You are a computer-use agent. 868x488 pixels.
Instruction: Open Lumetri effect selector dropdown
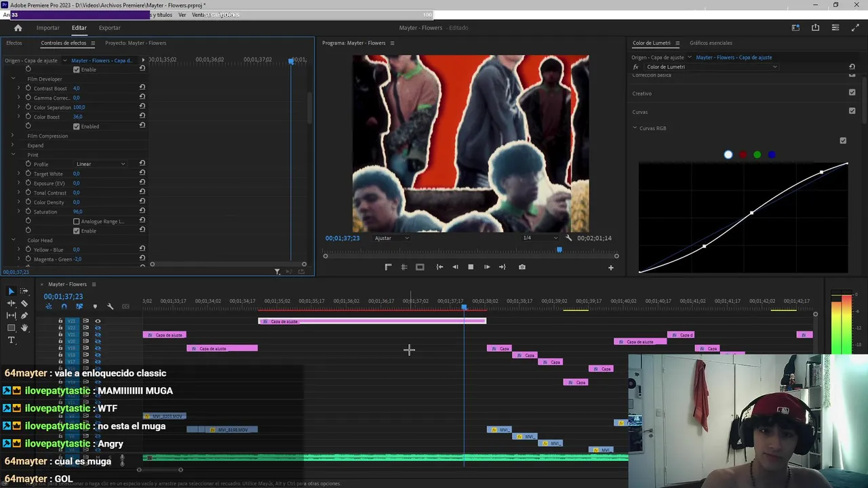[x=711, y=67]
